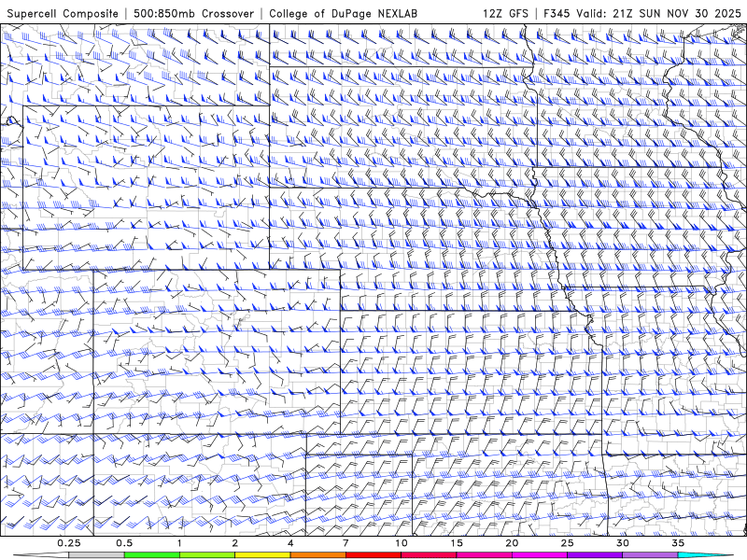Click the "20" legend value
Viewport: 747px width, 560px height.
[512, 543]
